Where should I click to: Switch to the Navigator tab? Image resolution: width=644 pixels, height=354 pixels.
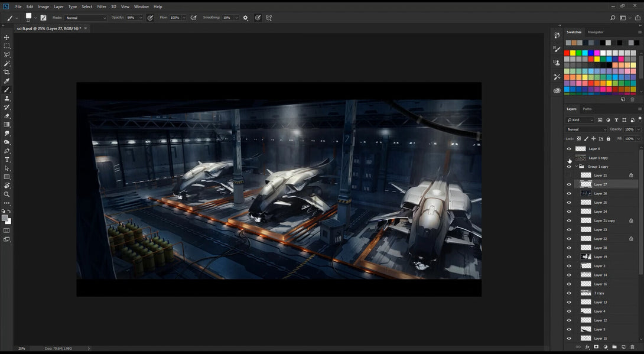(596, 32)
